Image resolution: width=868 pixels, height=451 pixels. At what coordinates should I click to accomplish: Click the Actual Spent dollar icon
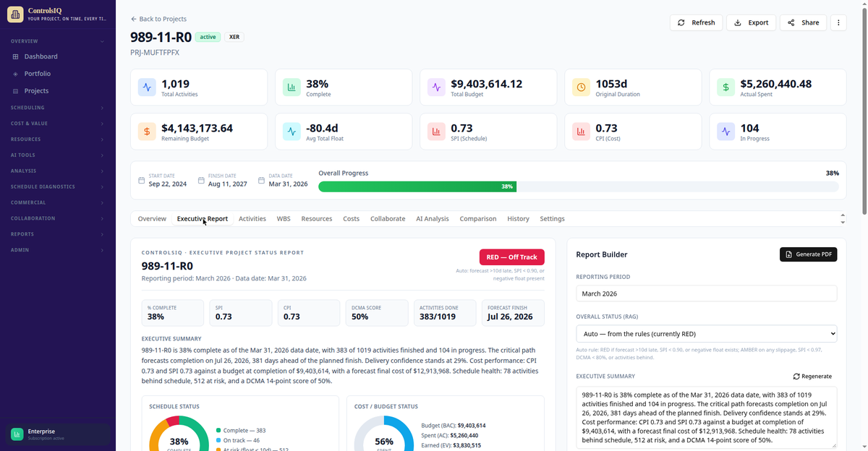pos(726,87)
